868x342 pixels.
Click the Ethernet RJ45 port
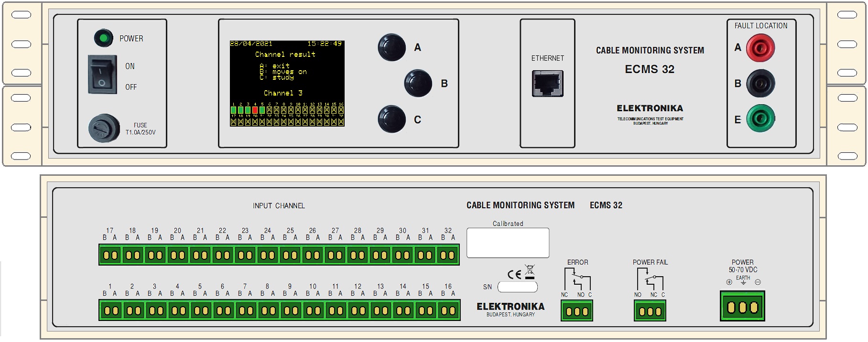tap(548, 84)
